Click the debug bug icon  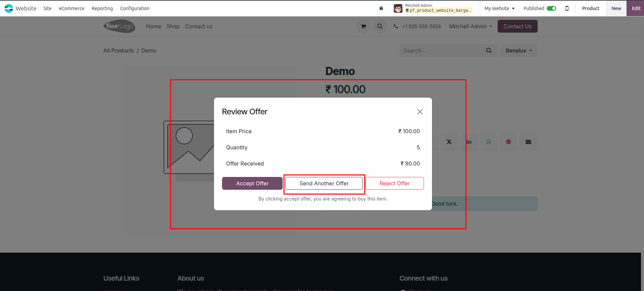[x=381, y=8]
